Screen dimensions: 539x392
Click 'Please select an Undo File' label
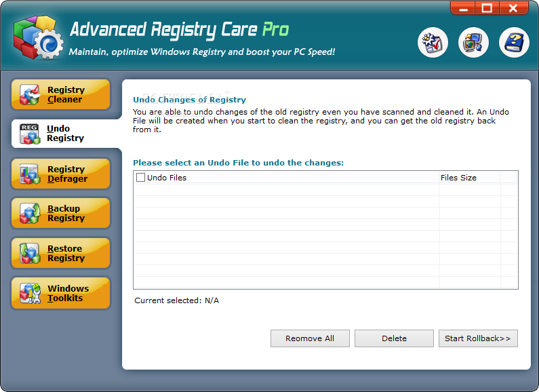click(x=238, y=163)
